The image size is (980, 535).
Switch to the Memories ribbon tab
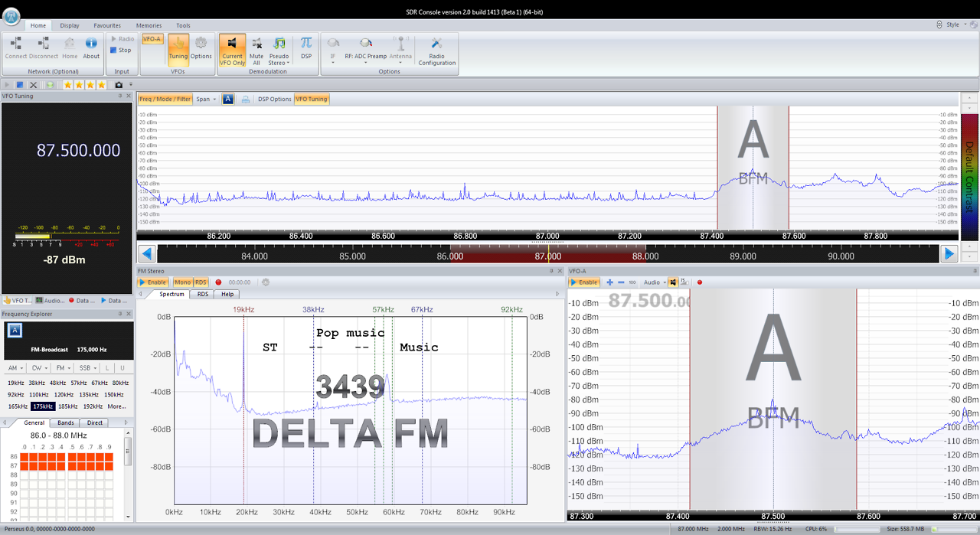click(x=149, y=25)
